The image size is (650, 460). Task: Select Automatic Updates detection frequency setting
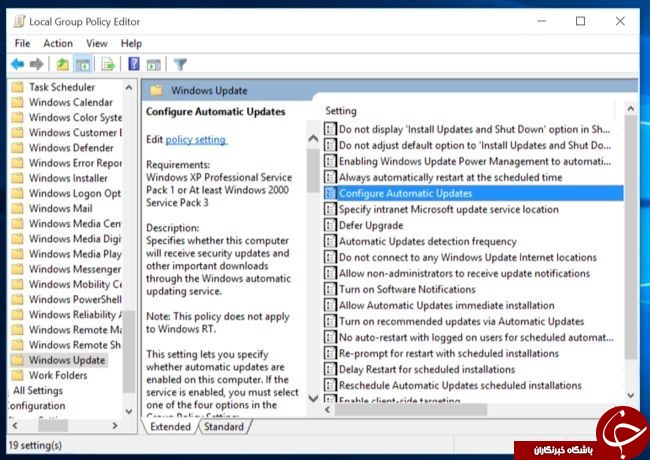tap(428, 241)
